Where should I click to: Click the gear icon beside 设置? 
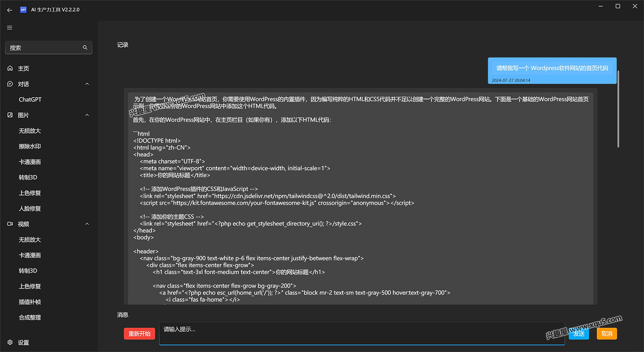click(10, 342)
